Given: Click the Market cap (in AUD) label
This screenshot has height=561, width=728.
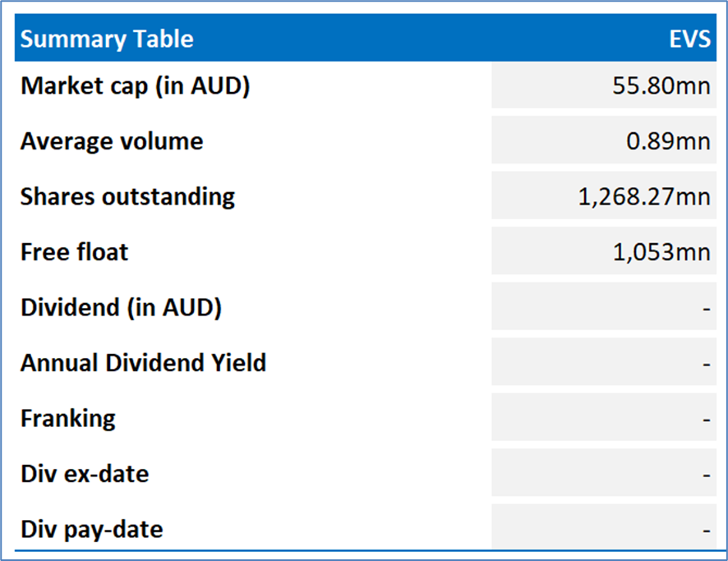Looking at the screenshot, I should (x=135, y=86).
